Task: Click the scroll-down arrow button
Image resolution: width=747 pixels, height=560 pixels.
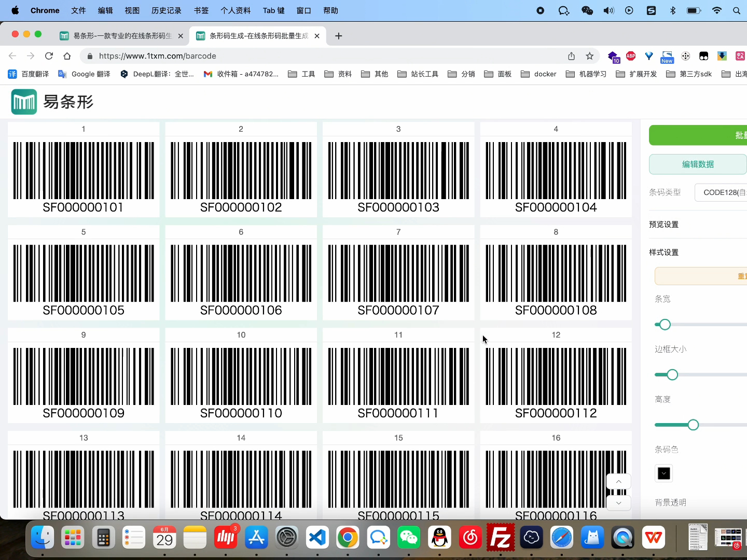Action: [618, 503]
